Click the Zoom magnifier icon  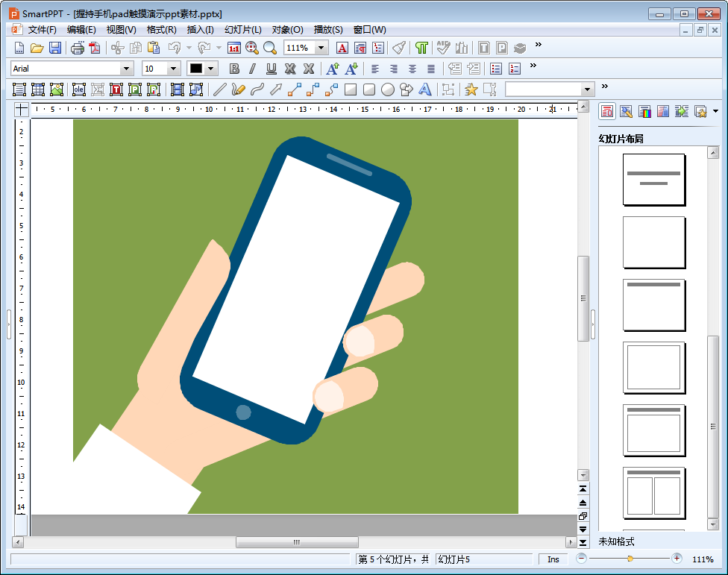point(270,48)
